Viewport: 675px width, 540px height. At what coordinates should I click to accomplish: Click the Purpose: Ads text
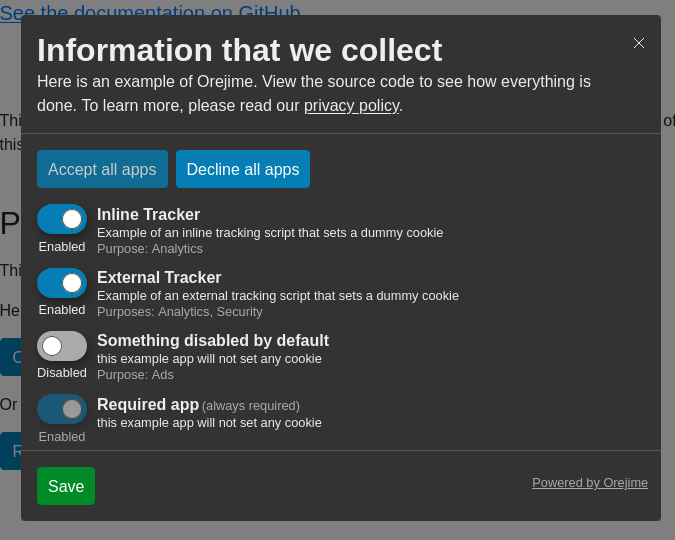[135, 375]
